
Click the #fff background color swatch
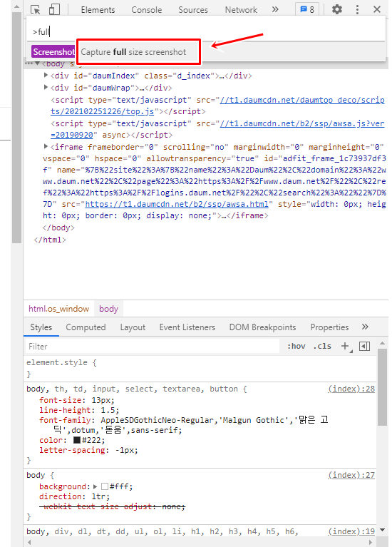[105, 486]
